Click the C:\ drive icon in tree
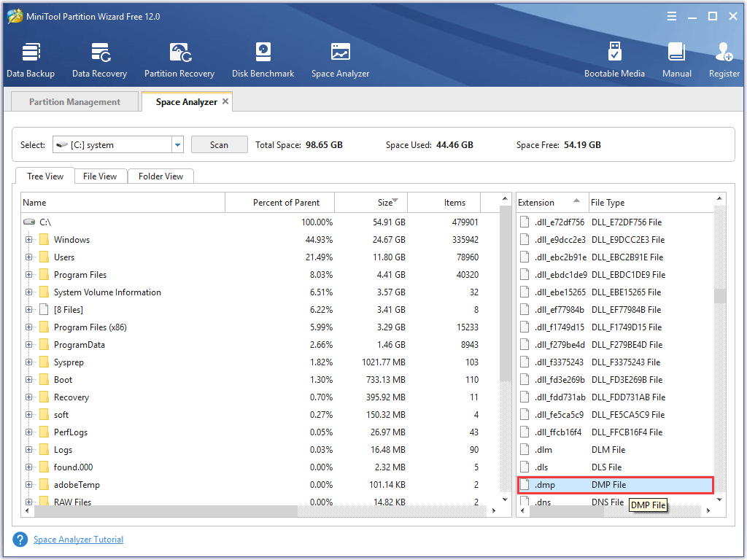The width and height of the screenshot is (747, 560). tap(29, 222)
